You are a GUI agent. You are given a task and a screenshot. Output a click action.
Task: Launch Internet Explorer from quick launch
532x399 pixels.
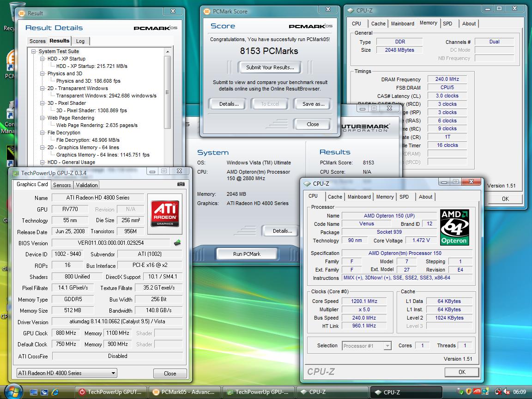[55, 392]
